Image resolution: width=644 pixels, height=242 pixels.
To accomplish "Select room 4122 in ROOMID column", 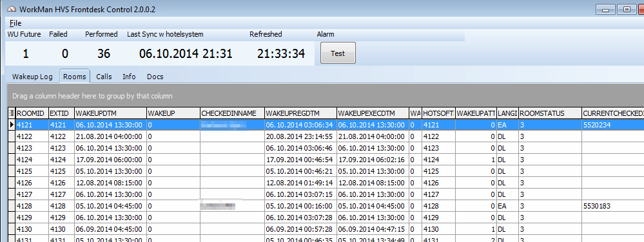I will 32,136.
